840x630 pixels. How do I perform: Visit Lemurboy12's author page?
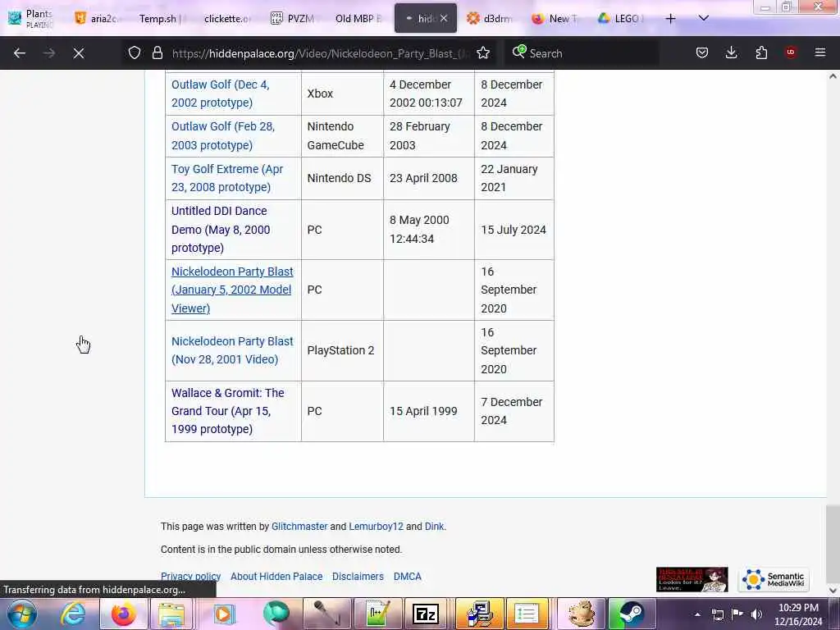[376, 527]
